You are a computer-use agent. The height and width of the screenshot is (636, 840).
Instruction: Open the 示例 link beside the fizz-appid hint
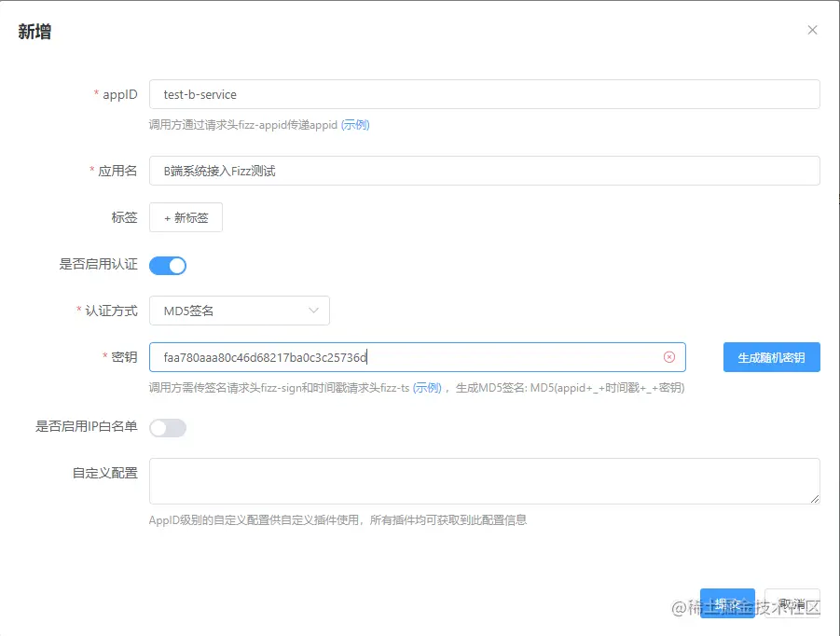pos(354,124)
